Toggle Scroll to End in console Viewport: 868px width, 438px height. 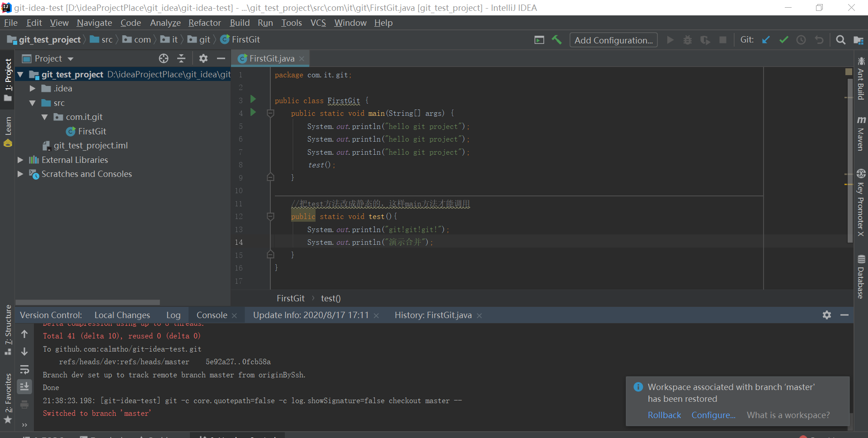pos(24,386)
